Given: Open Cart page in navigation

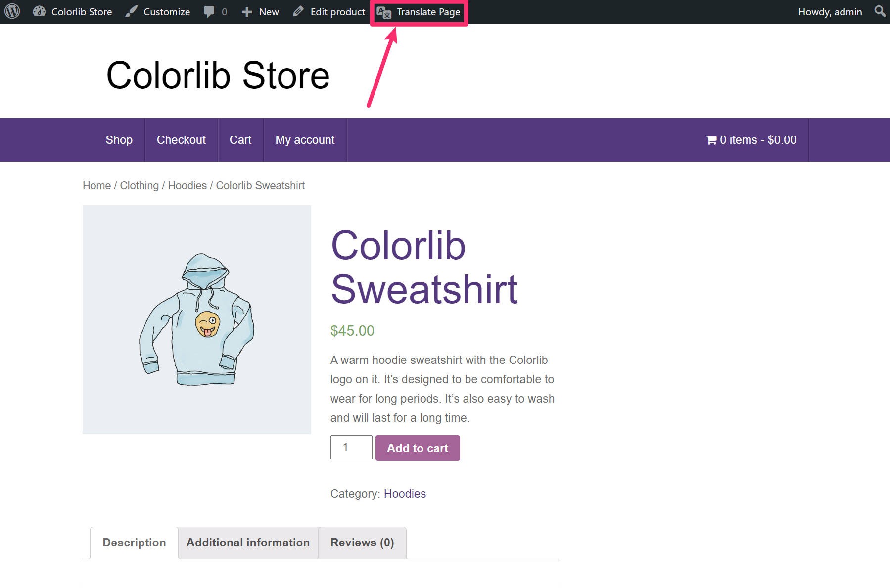Looking at the screenshot, I should click(x=240, y=140).
